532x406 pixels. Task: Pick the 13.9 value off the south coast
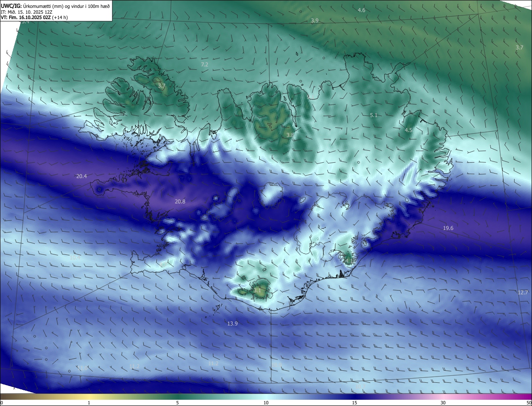(233, 323)
